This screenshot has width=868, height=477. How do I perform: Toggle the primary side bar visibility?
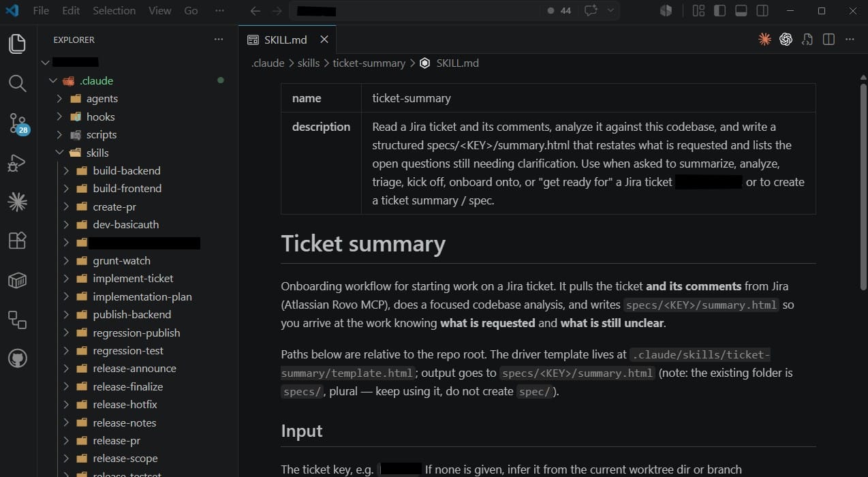719,11
